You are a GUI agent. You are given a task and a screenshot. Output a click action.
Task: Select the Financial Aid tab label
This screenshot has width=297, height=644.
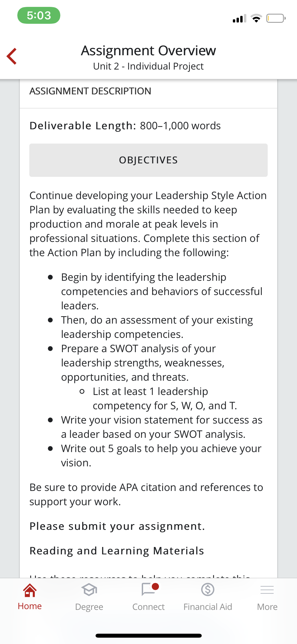[x=208, y=607]
